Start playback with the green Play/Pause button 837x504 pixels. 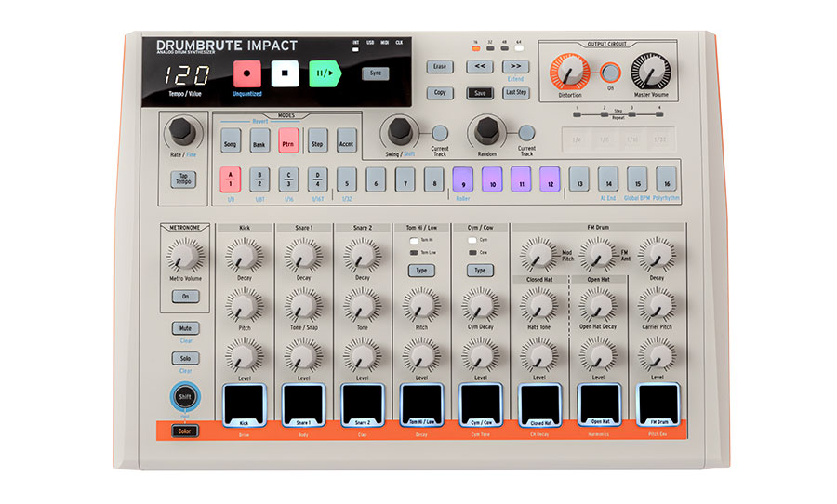coord(325,73)
